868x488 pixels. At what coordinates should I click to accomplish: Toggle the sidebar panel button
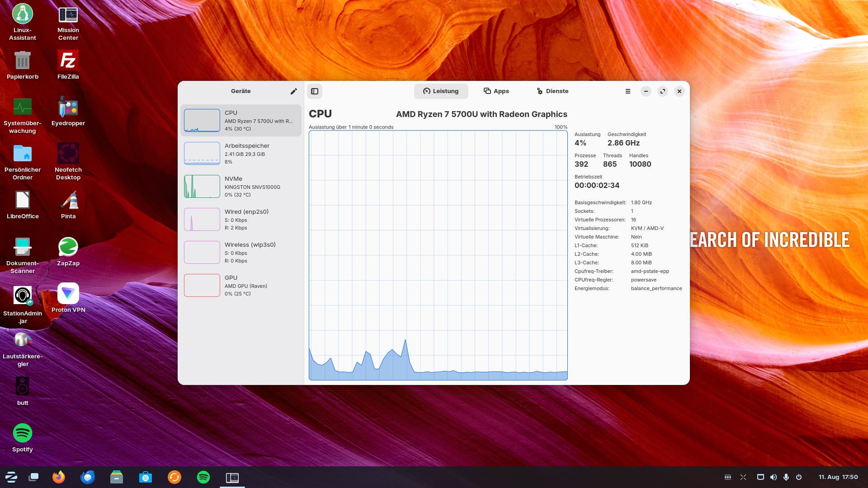[x=315, y=91]
